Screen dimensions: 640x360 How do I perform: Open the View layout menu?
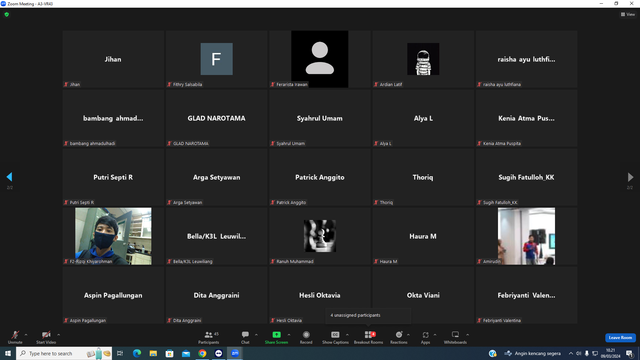click(628, 14)
